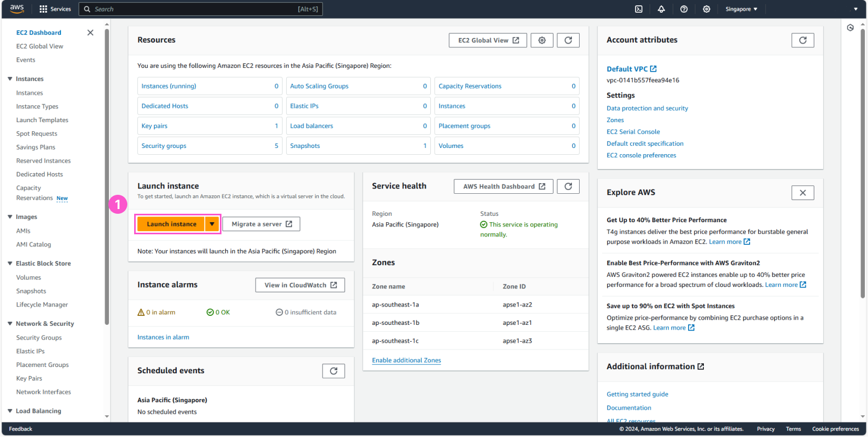Collapse the Instances sidebar section
The width and height of the screenshot is (868, 437).
click(10, 79)
